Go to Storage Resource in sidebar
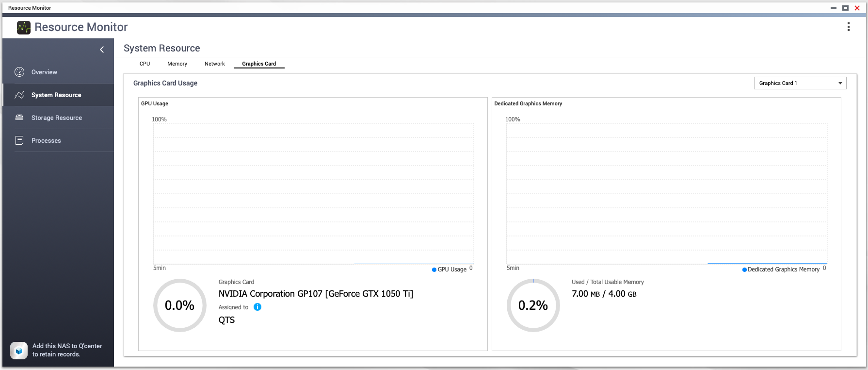 (x=57, y=118)
